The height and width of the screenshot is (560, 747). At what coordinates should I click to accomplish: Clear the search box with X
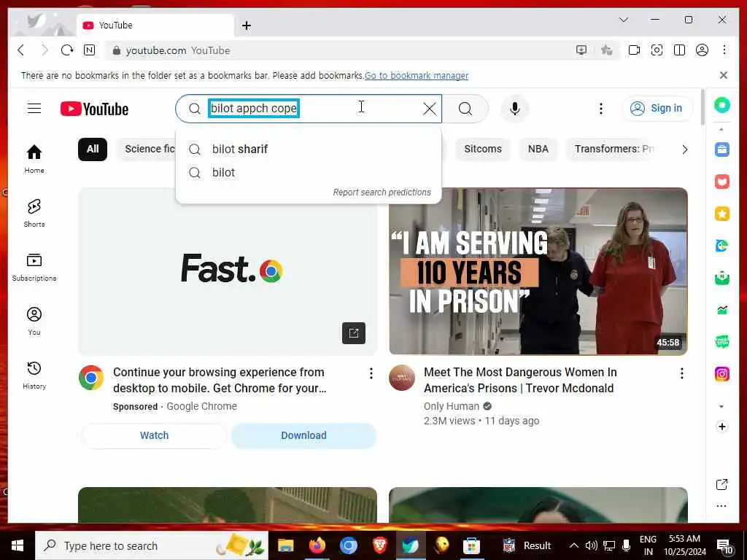(429, 109)
